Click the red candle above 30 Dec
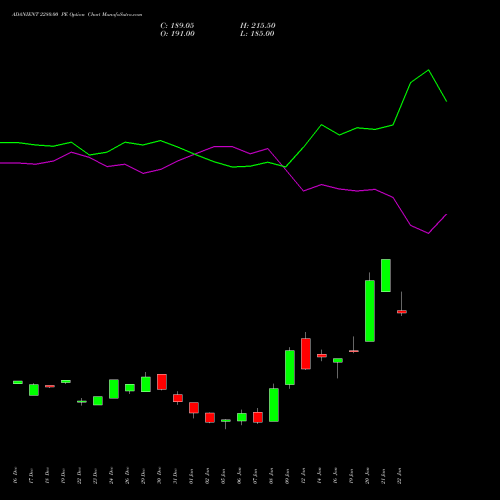The image size is (500, 500). point(162,382)
